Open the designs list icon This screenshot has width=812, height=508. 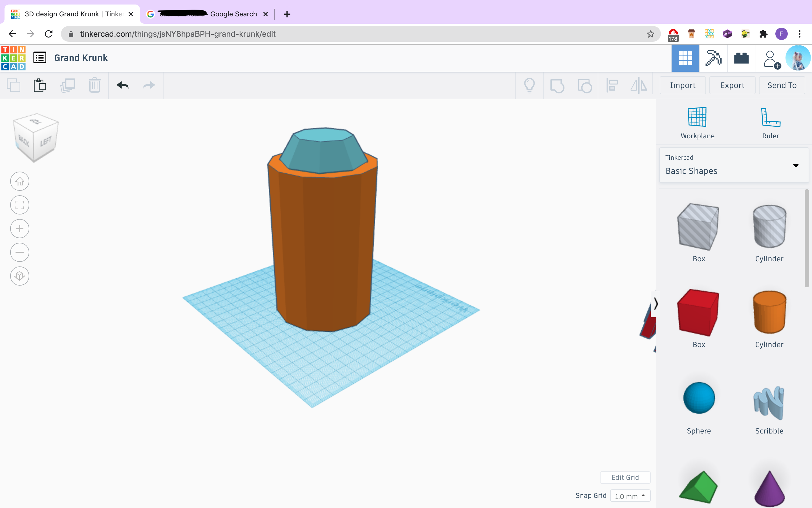pos(39,58)
